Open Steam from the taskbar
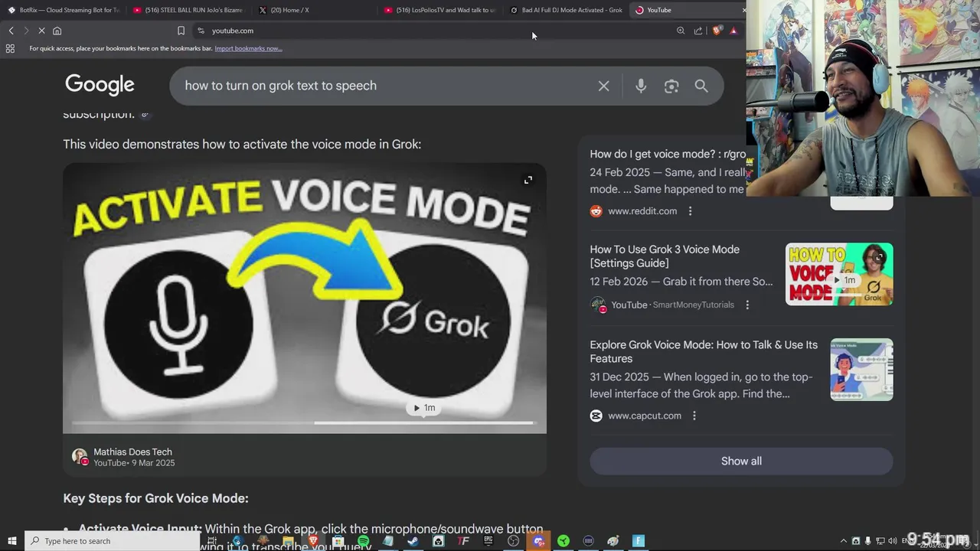This screenshot has width=980, height=551. tap(413, 541)
